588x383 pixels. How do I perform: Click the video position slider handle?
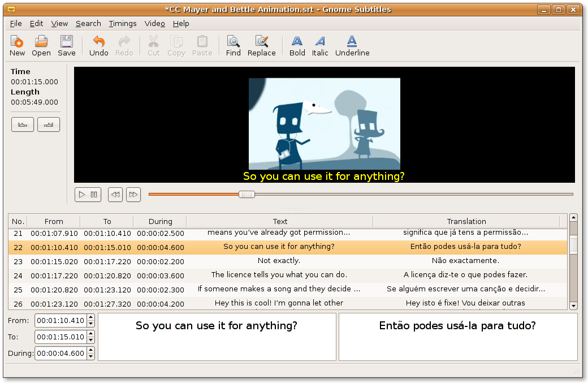(x=247, y=194)
